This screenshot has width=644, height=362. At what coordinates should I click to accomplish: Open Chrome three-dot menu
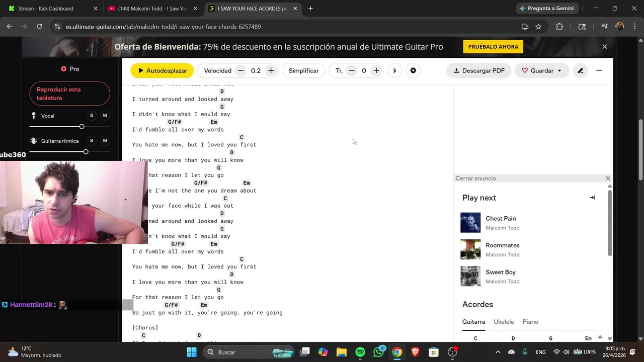(x=634, y=27)
